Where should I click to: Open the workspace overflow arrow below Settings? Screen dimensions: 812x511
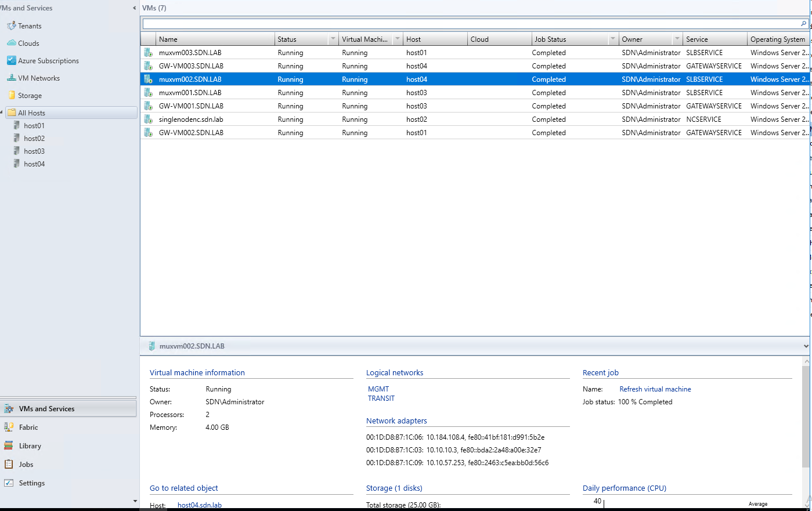coord(135,501)
